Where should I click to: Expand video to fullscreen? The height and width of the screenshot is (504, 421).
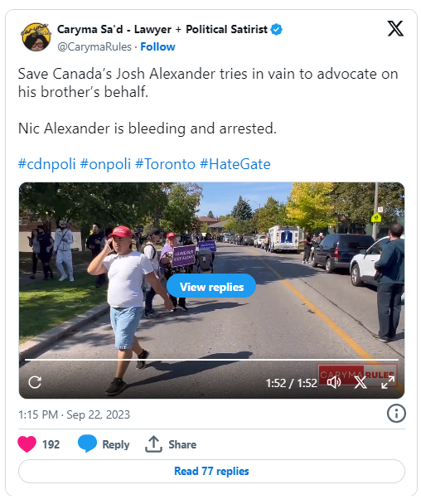point(388,382)
